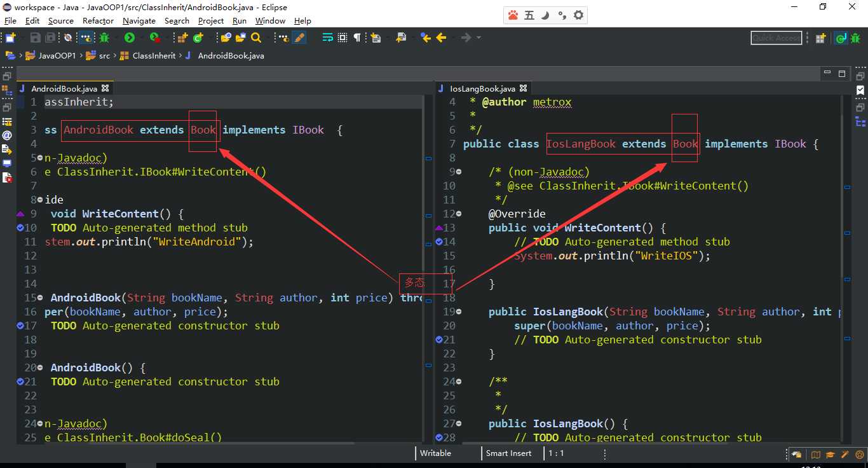Open the Run menu
868x468 pixels.
[240, 20]
